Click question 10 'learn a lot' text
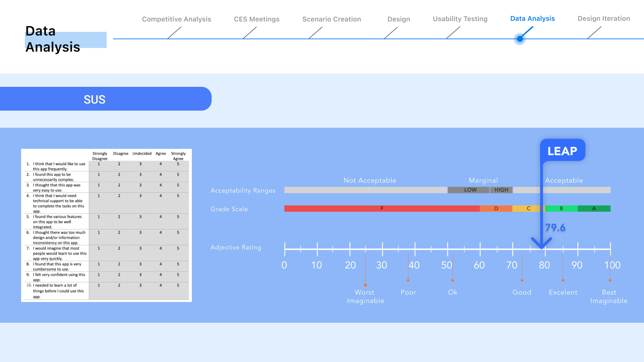The height and width of the screenshot is (362, 644). click(58, 291)
